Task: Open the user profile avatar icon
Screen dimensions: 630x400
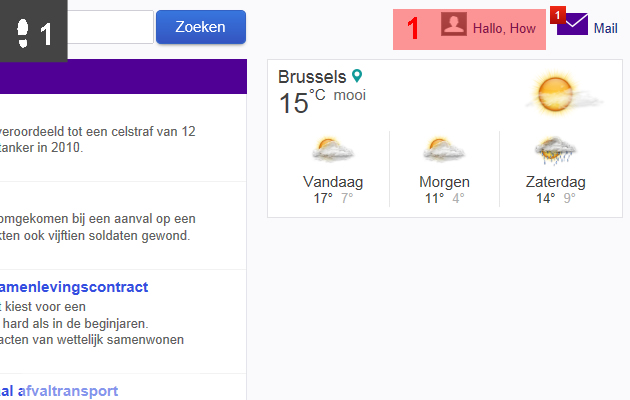Action: (x=454, y=24)
